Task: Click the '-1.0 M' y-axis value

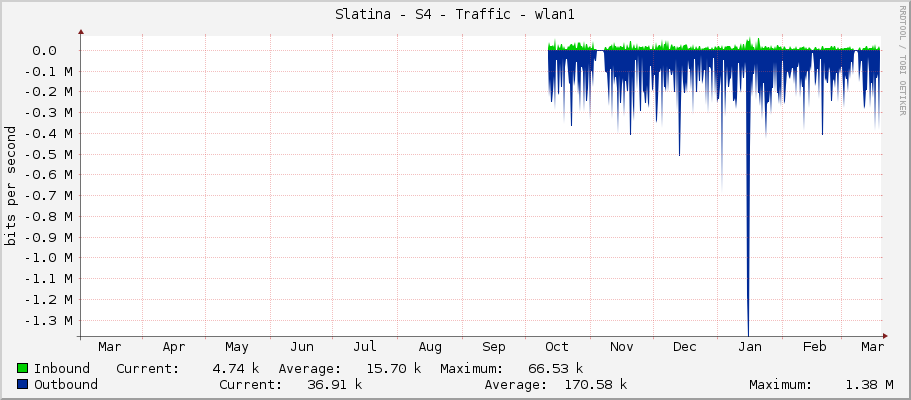Action: 49,258
